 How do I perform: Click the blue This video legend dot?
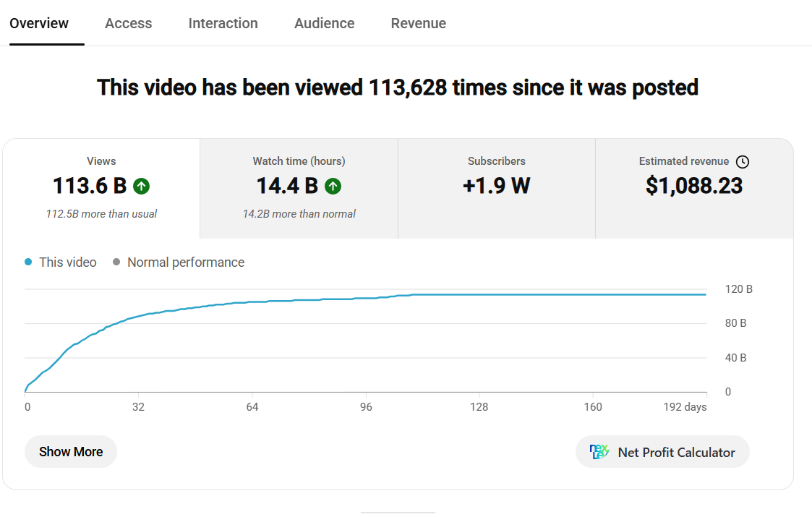28,262
